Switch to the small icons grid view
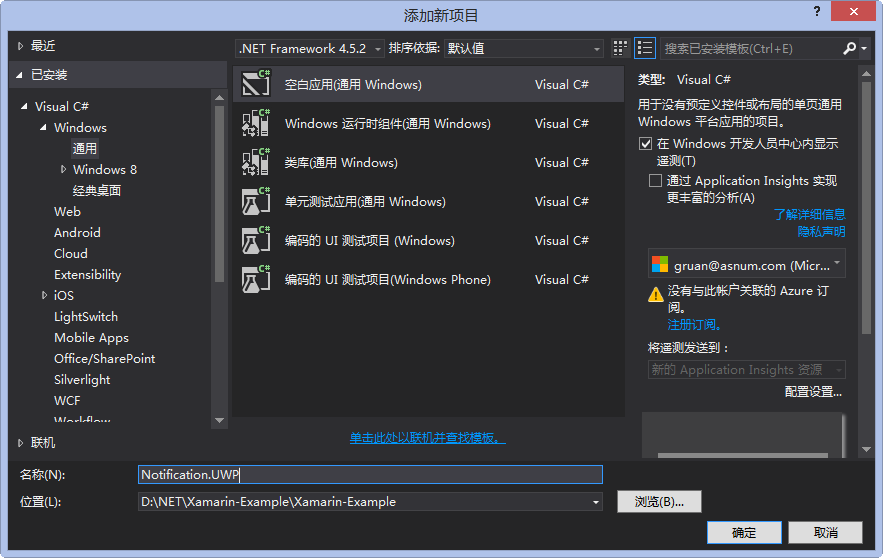Image resolution: width=883 pixels, height=558 pixels. (620, 48)
